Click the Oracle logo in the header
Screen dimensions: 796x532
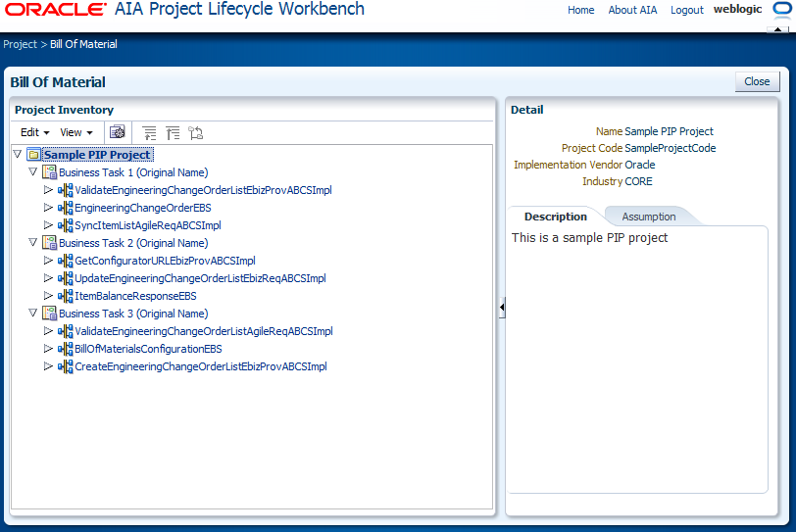pos(56,9)
